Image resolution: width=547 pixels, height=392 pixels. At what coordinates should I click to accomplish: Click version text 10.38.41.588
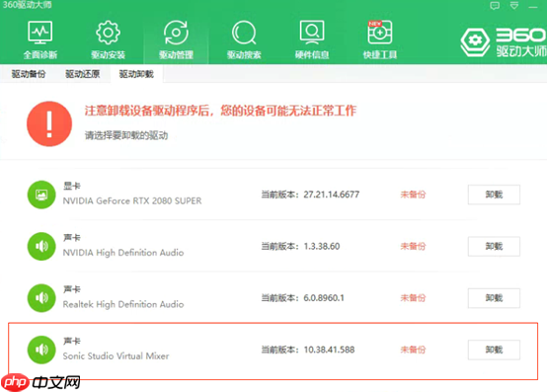point(329,350)
